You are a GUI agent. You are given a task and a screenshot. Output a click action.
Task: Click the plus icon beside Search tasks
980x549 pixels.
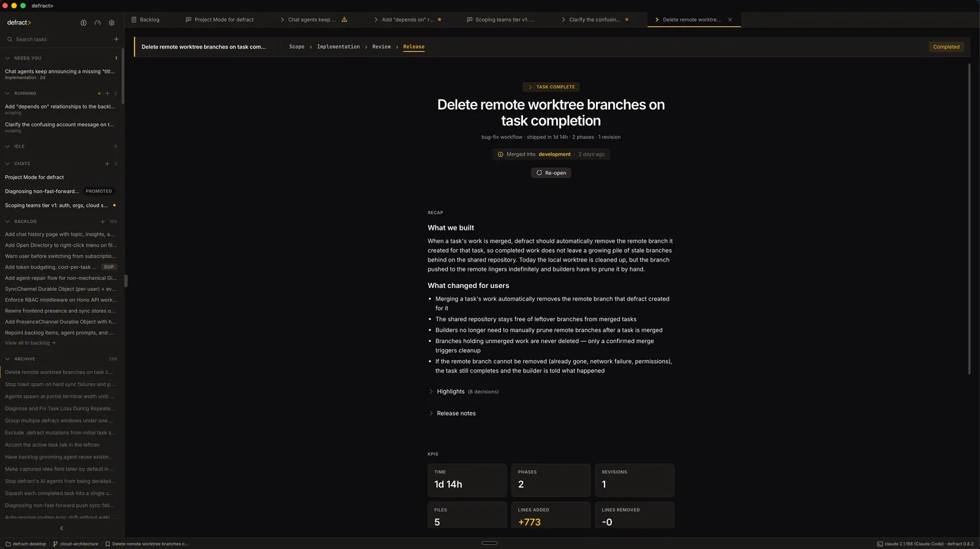pos(116,39)
